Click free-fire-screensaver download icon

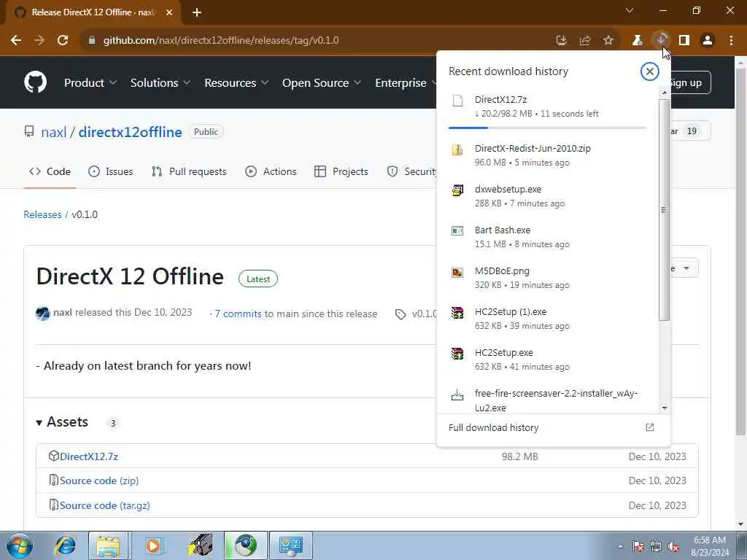click(x=457, y=394)
